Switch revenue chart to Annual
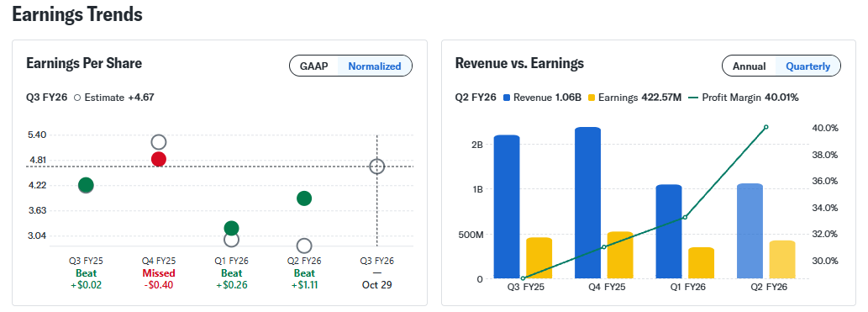 pyautogui.click(x=749, y=66)
